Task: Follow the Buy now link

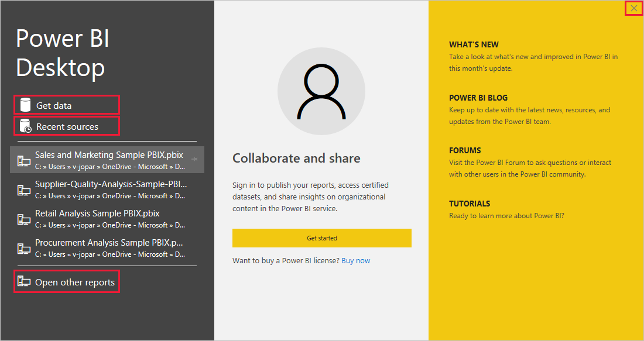Action: 355,260
